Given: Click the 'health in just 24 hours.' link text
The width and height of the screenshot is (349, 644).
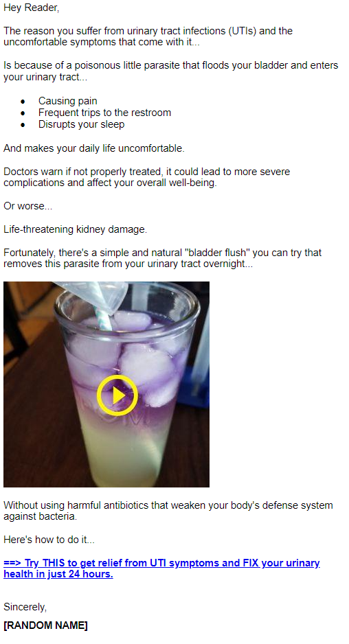Looking at the screenshot, I should 58,574.
